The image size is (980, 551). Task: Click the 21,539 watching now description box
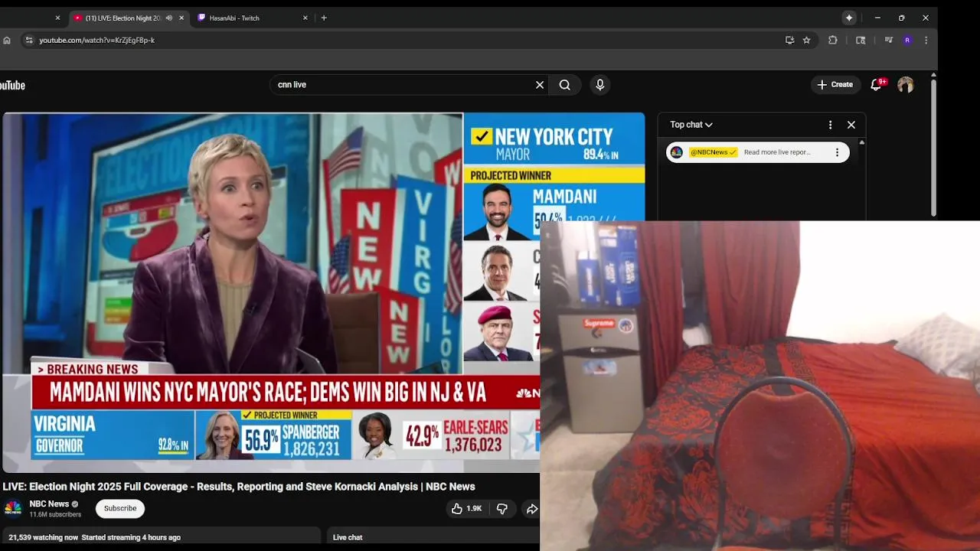tap(162, 538)
